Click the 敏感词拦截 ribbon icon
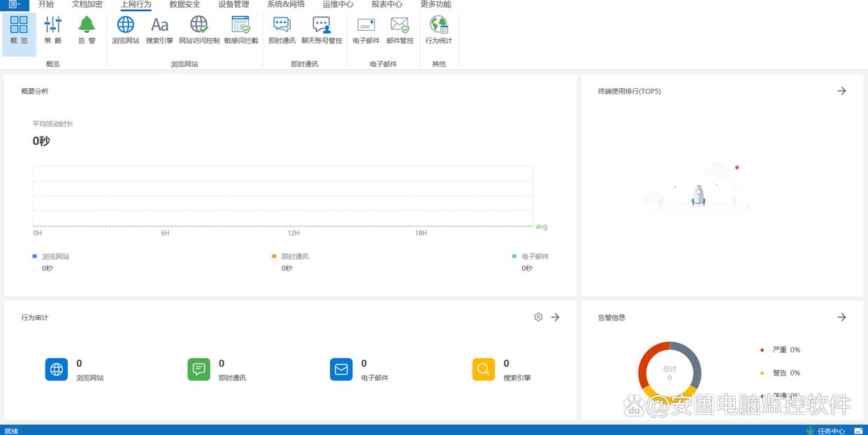 tap(241, 31)
